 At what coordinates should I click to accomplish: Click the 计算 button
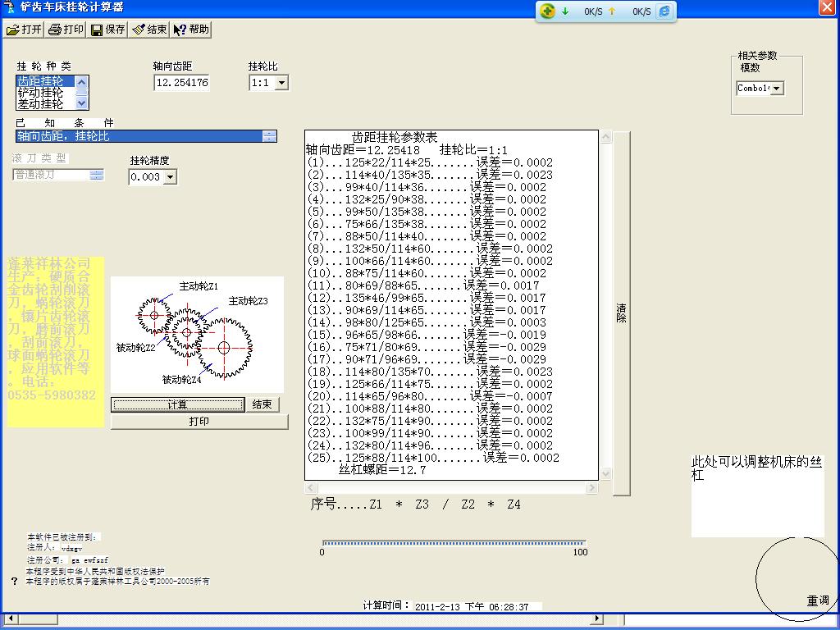coord(178,404)
